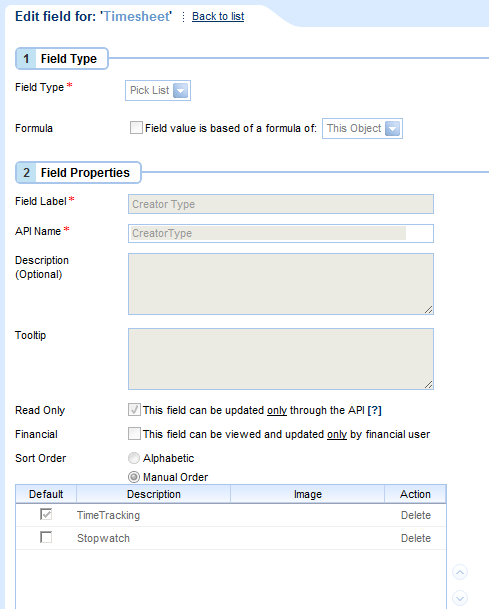The image size is (489, 609).
Task: Go back to list link
Action: (218, 16)
